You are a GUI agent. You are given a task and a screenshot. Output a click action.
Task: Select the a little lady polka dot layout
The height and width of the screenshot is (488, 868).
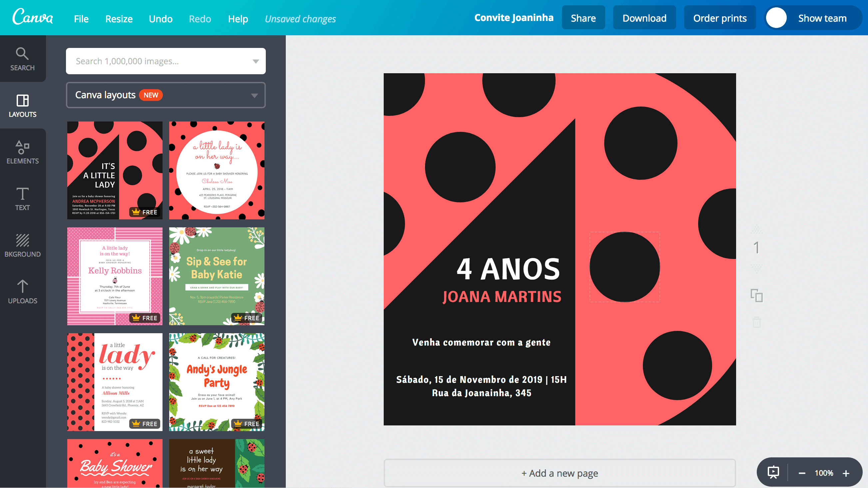pyautogui.click(x=115, y=382)
